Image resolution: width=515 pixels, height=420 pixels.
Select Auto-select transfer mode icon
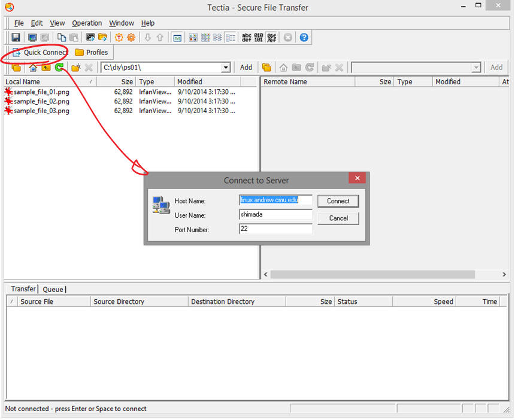click(x=271, y=38)
